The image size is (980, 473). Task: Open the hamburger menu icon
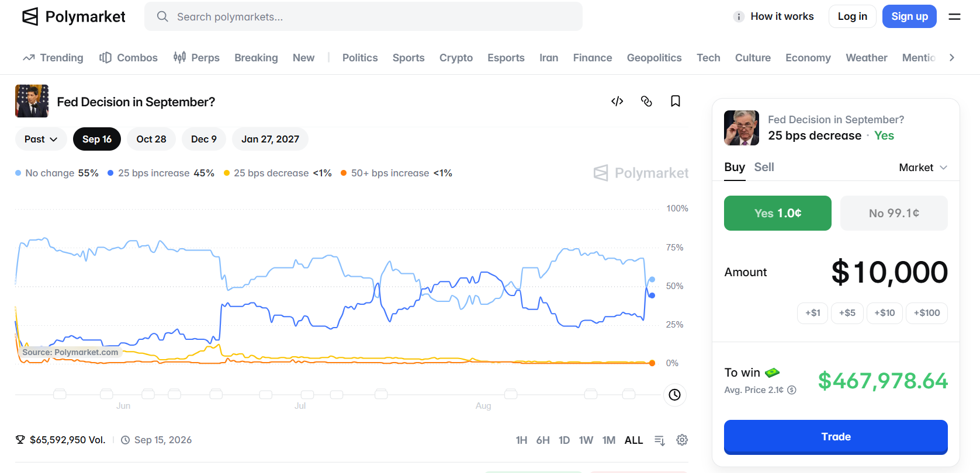tap(954, 16)
